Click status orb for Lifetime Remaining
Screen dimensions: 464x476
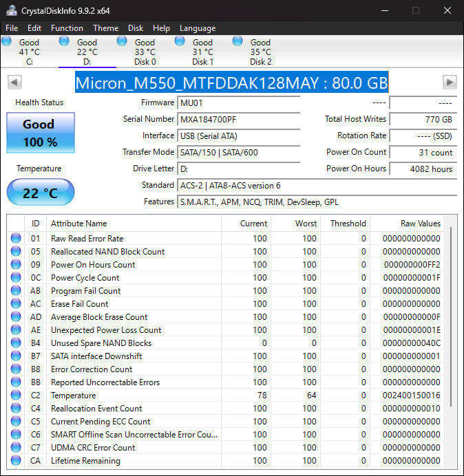point(16,460)
